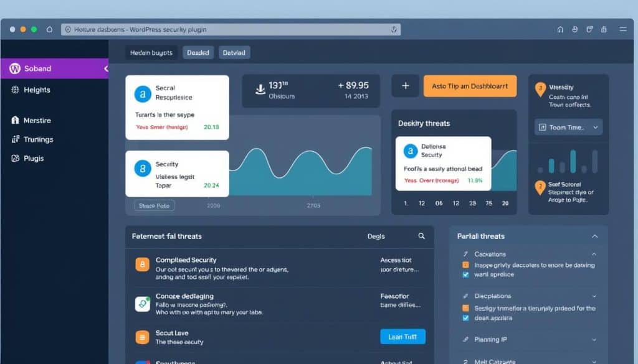Collapse the Cacxations section

tap(594, 254)
